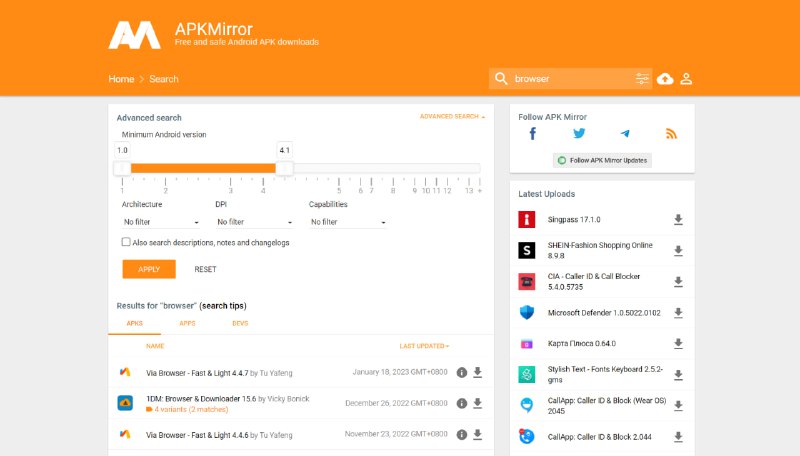Screen dimensions: 800x456
Task: Open APK Mirror Twitter icon
Action: [579, 134]
